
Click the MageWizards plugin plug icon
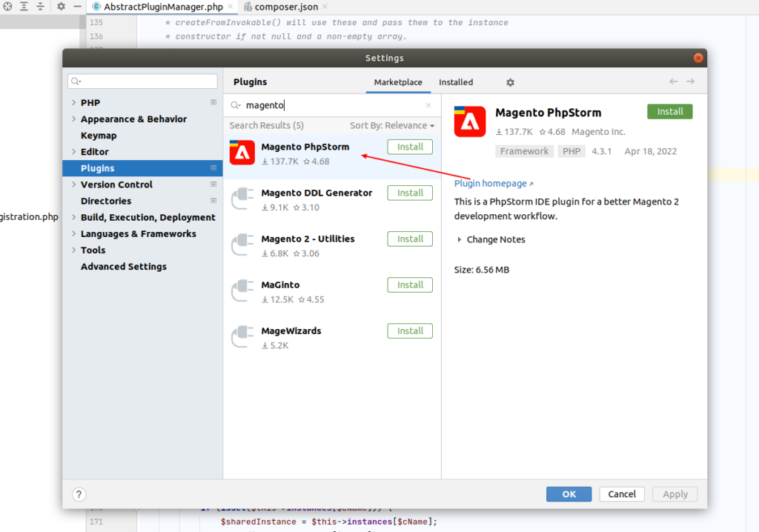[242, 336]
